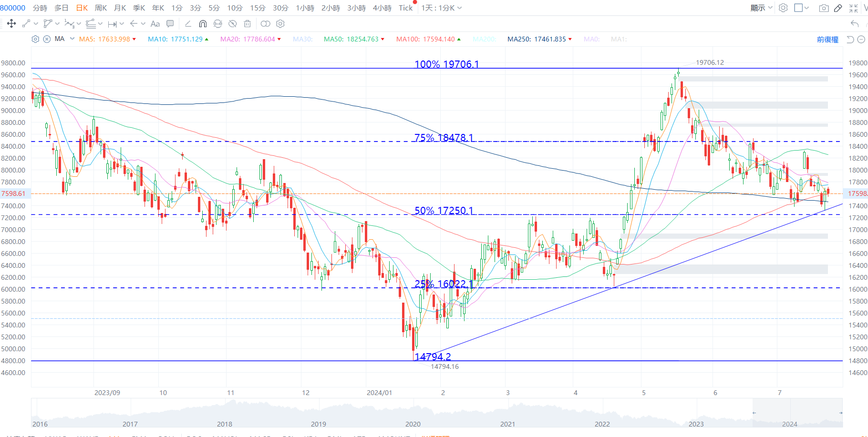The height and width of the screenshot is (437, 868).
Task: Select the move/pan cross-arrow tool
Action: coord(11,23)
